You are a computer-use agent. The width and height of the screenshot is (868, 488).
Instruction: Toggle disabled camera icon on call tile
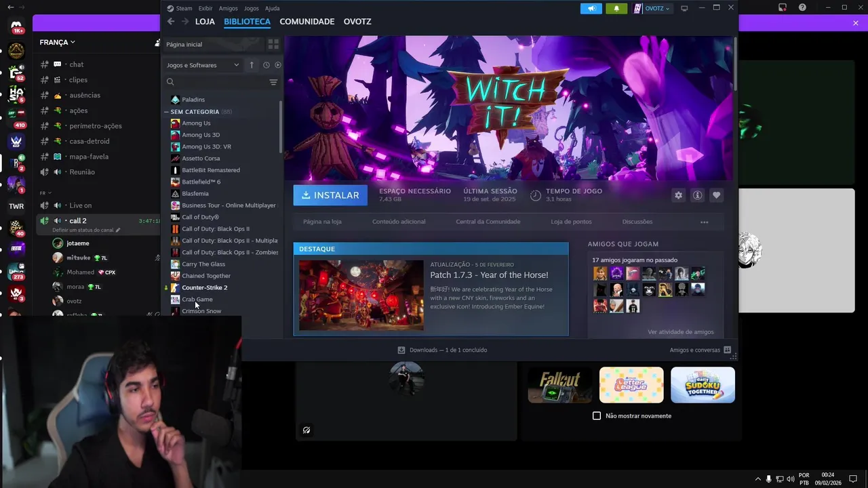(307, 430)
